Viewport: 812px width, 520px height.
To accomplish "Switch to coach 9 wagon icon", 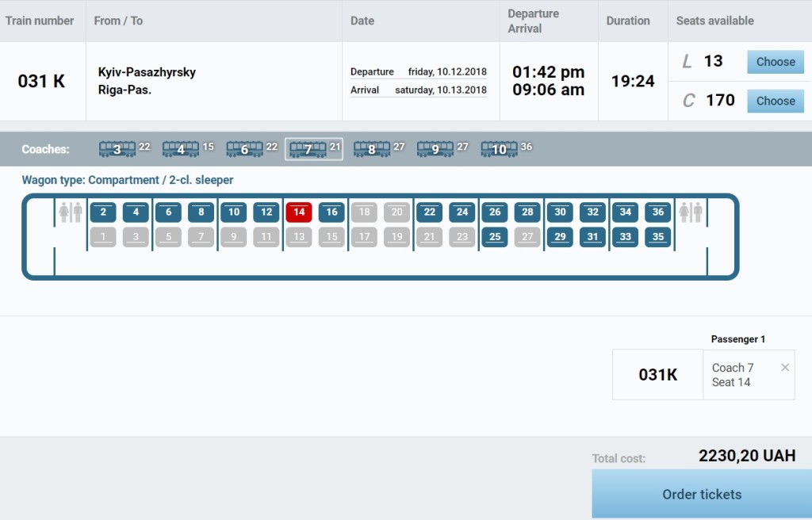I will tap(435, 149).
